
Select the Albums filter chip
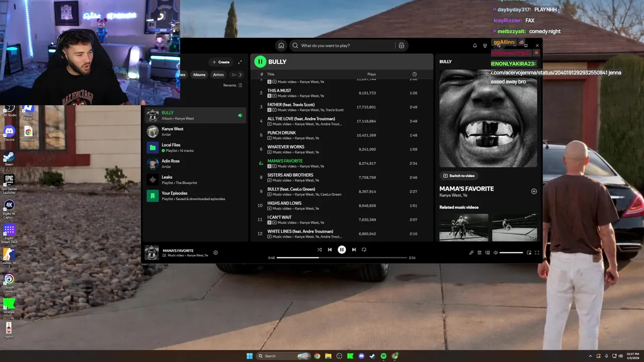click(x=199, y=74)
